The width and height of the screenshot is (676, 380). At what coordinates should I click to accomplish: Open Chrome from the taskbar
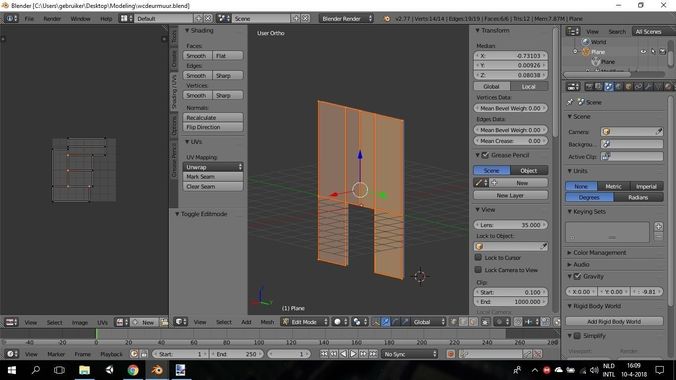(x=133, y=370)
